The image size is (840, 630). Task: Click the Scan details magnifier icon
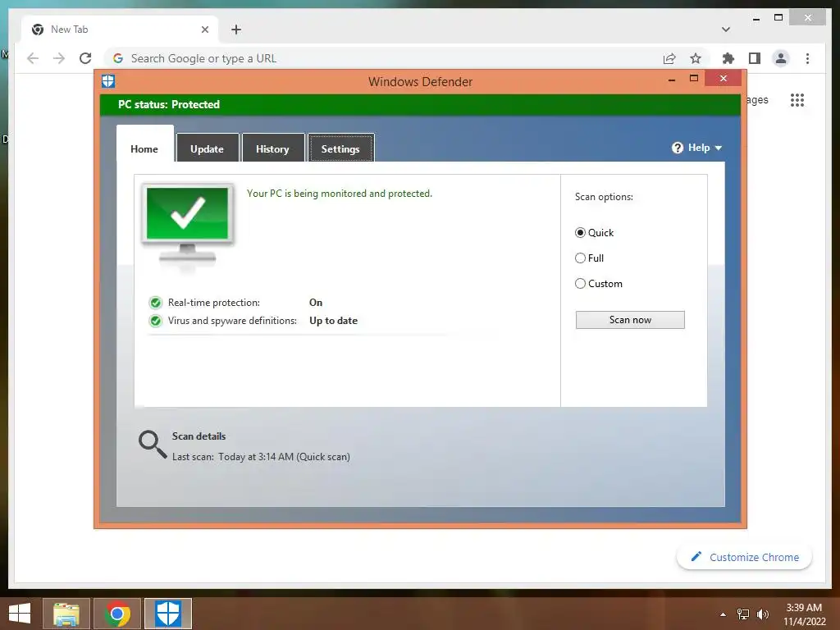(153, 445)
